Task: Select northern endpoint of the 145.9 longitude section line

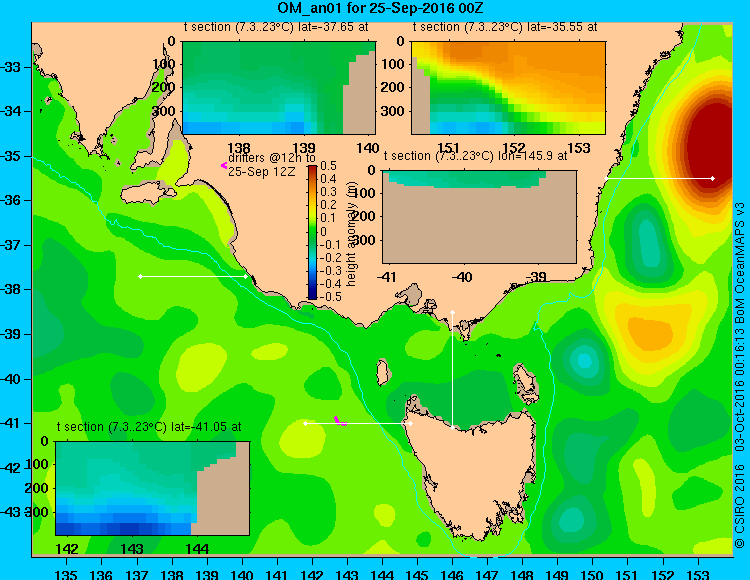Action: (x=452, y=312)
